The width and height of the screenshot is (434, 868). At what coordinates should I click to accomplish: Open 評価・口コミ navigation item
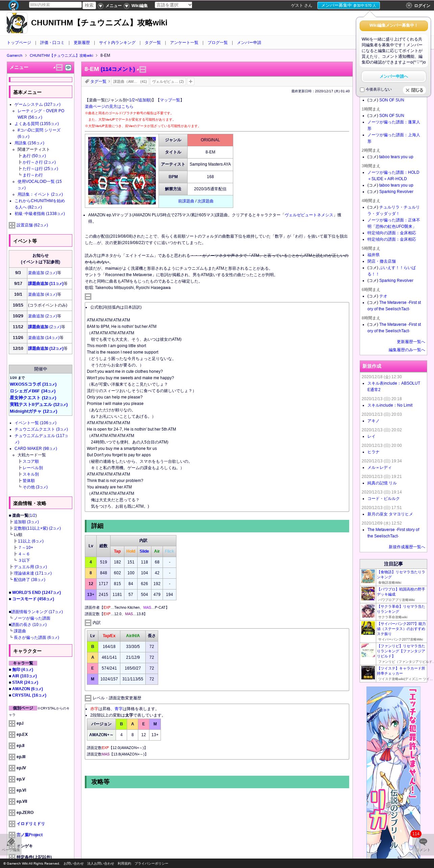pos(52,43)
